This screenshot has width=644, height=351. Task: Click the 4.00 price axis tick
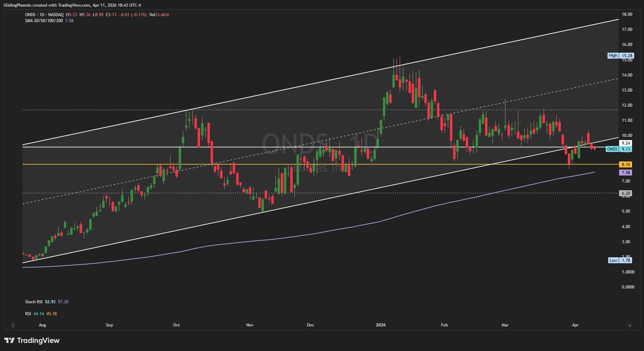[626, 226]
